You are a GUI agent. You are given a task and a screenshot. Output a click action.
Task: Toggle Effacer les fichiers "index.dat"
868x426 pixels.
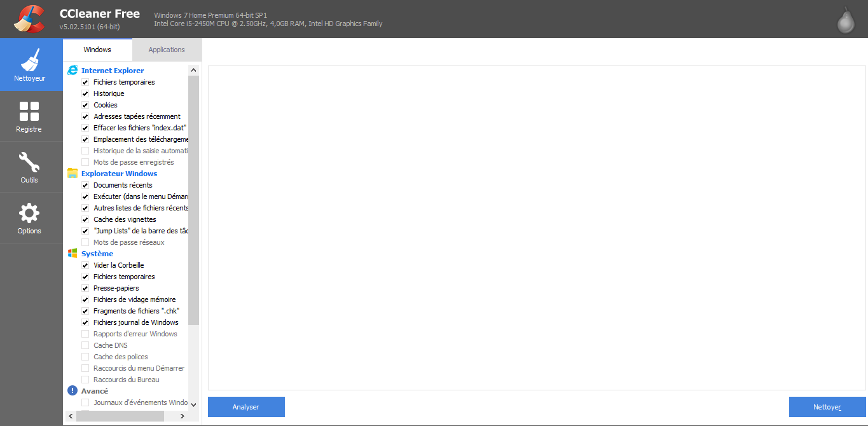point(85,128)
